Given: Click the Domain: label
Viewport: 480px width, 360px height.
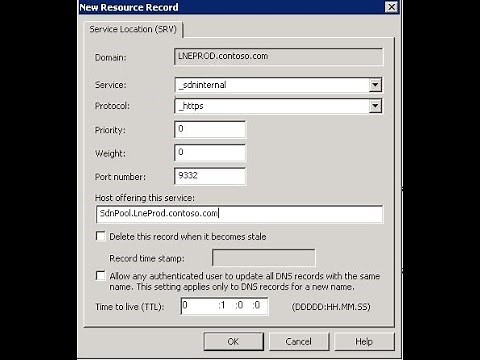Looking at the screenshot, I should pos(111,58).
